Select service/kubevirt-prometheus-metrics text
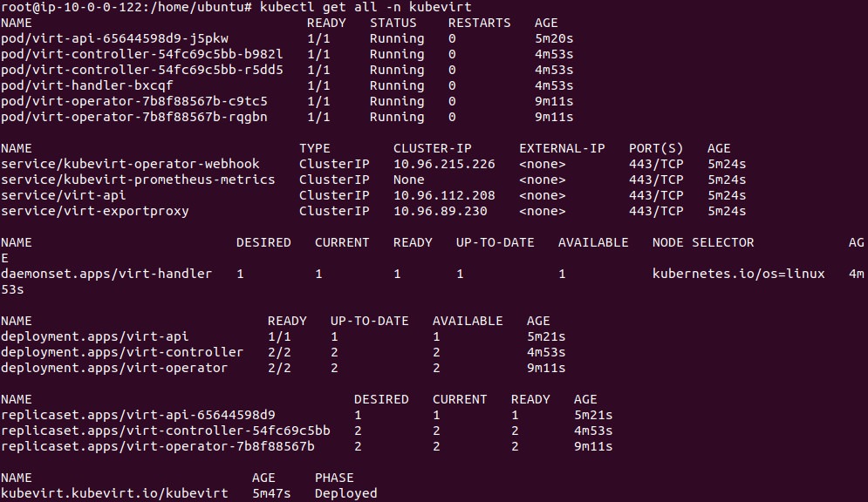The image size is (868, 502). pyautogui.click(x=138, y=180)
